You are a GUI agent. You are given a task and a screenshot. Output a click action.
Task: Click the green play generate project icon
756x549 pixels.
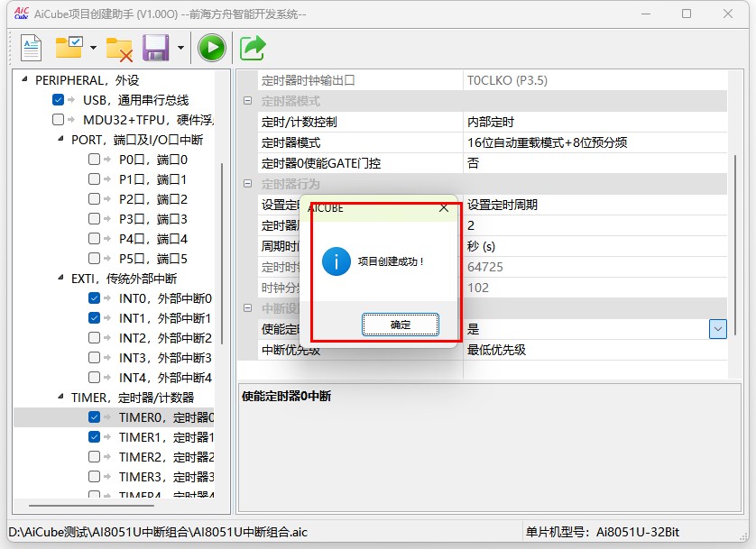tap(212, 48)
